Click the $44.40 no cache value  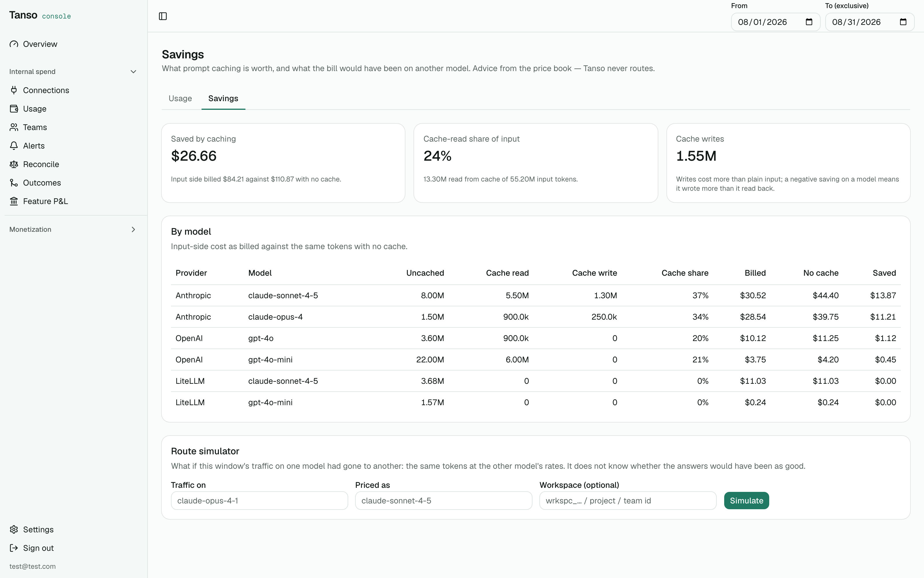pos(826,295)
